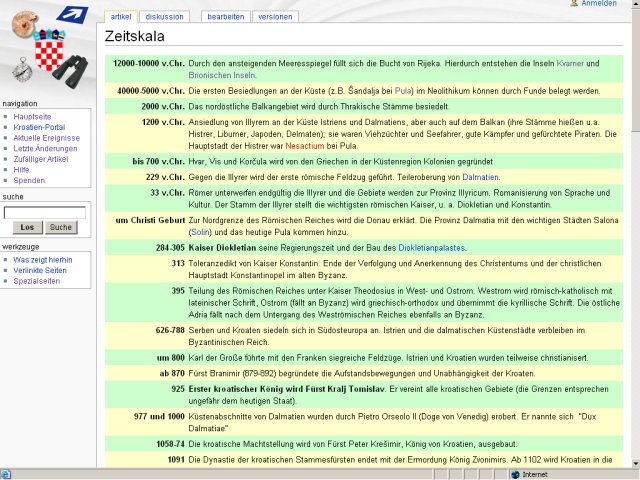
Task: Click the compass image in logo
Action: 22,70
